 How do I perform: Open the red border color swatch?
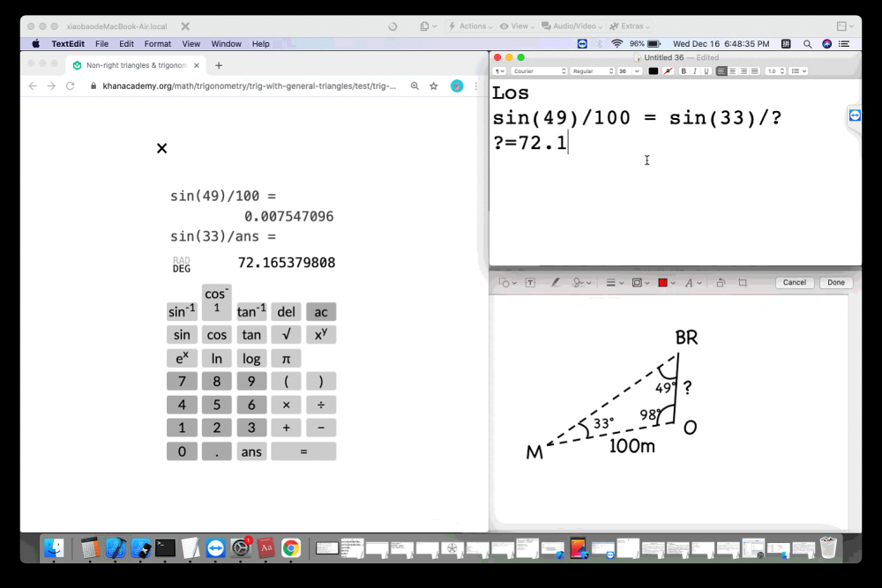click(x=663, y=283)
